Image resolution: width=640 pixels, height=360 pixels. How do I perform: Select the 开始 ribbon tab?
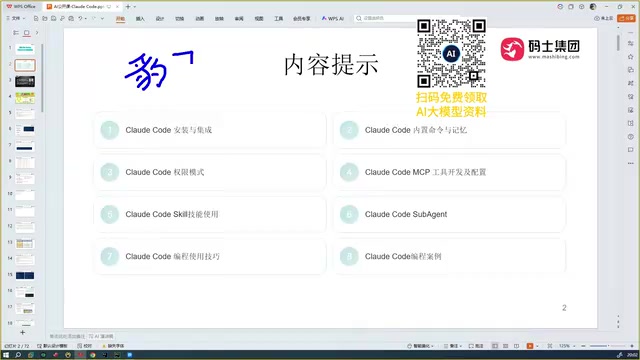(120, 18)
